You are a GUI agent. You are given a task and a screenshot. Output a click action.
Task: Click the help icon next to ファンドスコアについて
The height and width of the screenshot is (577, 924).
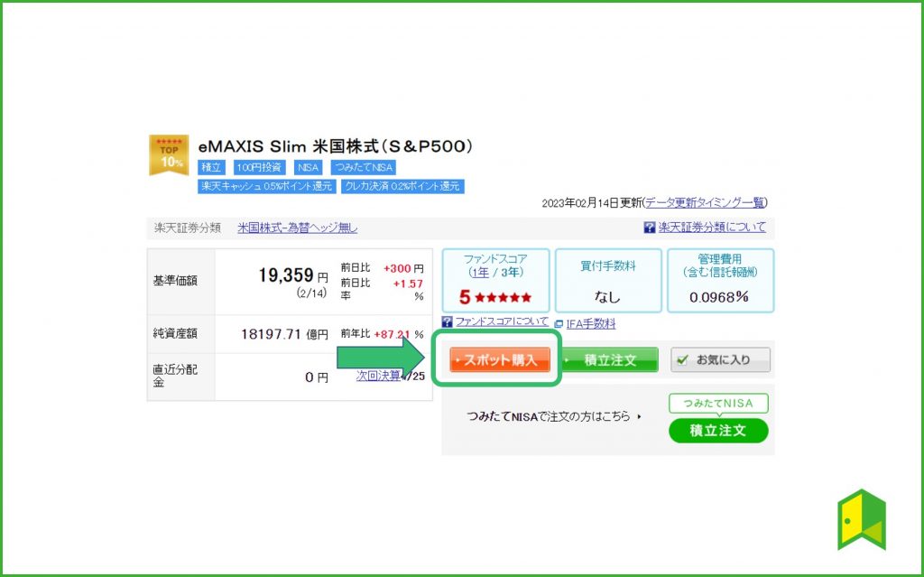(447, 322)
